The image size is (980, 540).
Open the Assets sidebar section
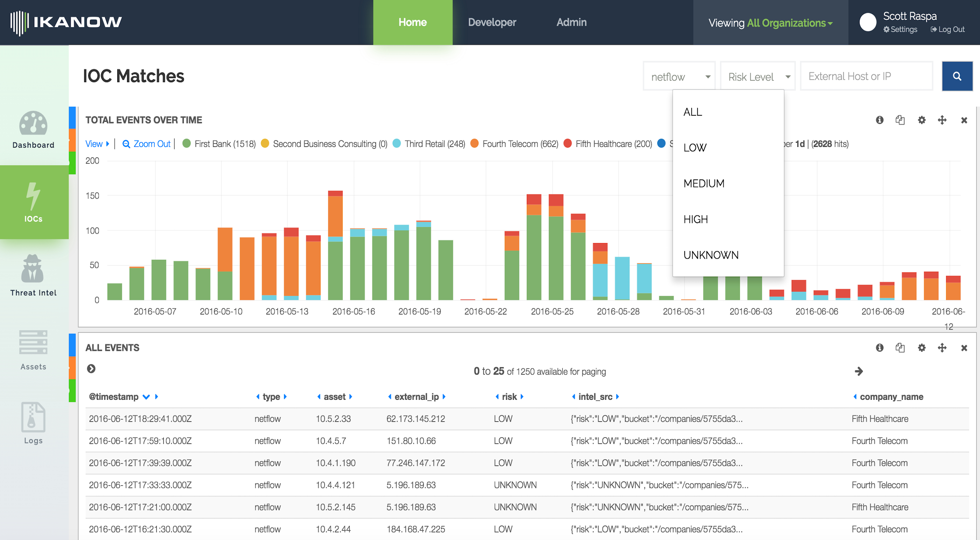click(x=34, y=350)
